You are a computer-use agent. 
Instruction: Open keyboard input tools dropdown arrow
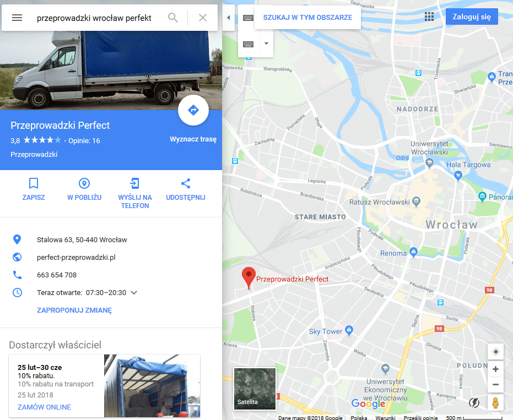[266, 43]
